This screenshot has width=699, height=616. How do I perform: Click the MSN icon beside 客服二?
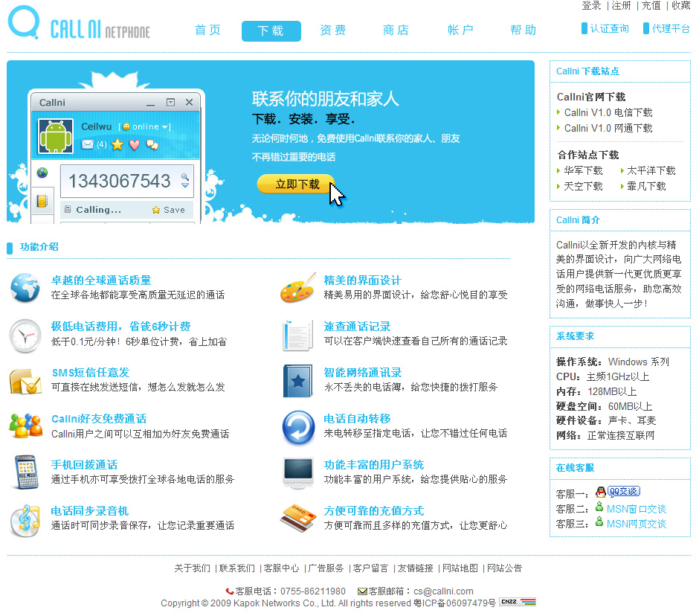pyautogui.click(x=599, y=507)
